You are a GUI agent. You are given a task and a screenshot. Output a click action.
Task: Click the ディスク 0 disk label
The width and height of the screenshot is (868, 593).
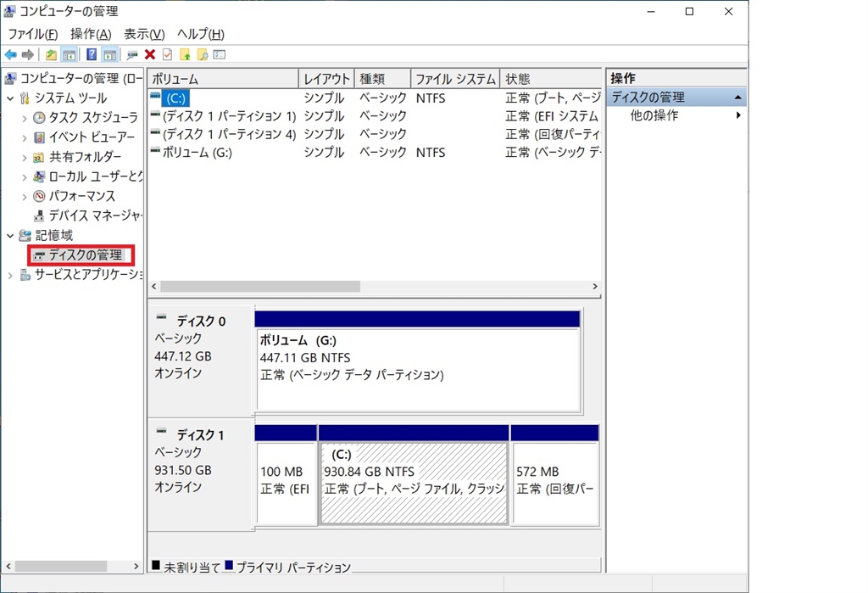click(x=200, y=322)
